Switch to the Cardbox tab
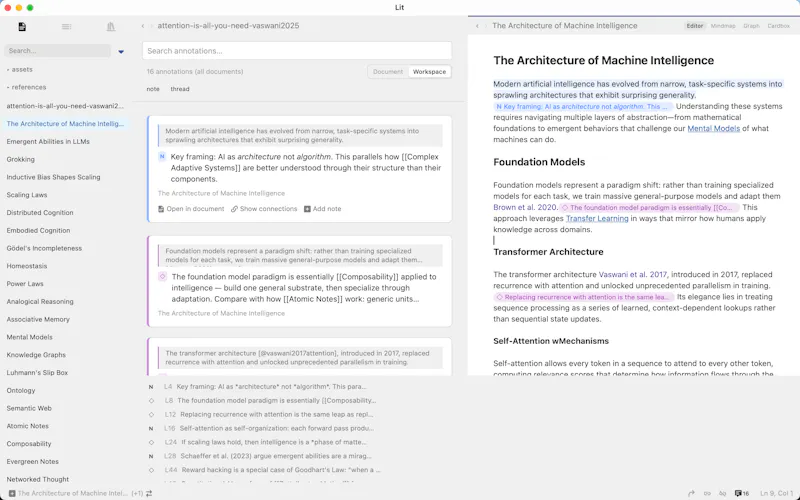 pos(779,26)
